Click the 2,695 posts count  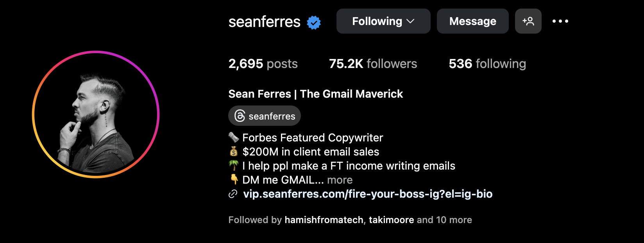263,64
